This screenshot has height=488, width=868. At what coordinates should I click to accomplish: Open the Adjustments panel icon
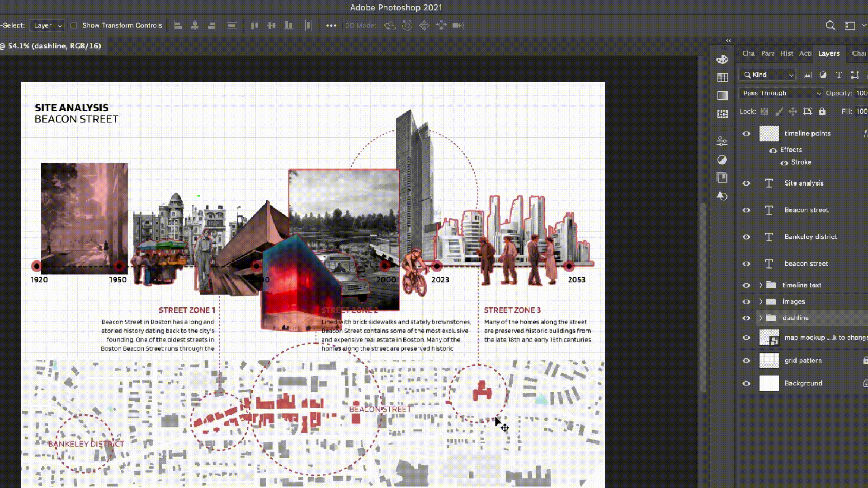coord(722,160)
